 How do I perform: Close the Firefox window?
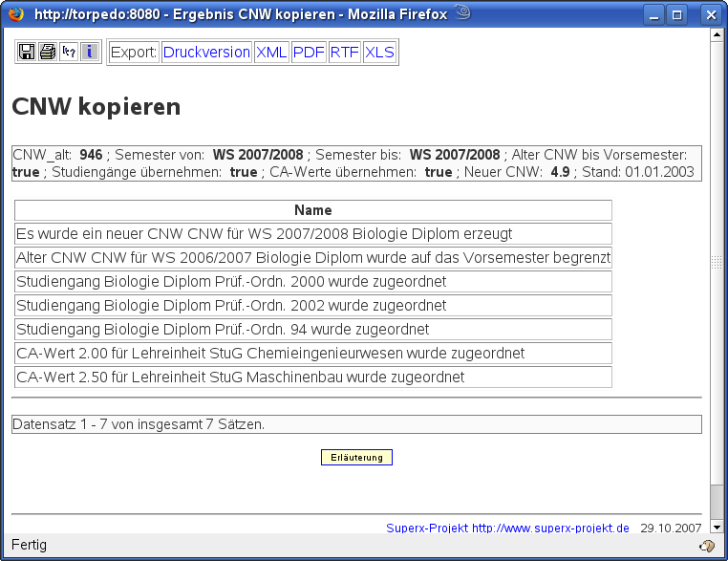tap(711, 15)
